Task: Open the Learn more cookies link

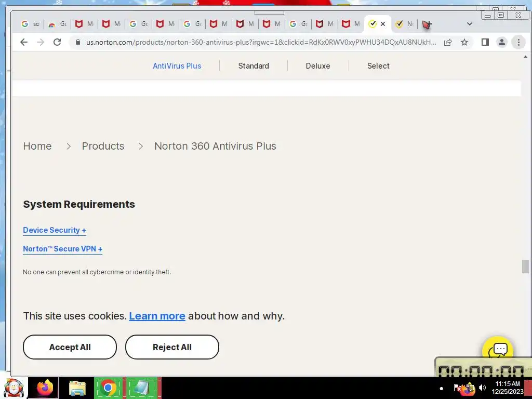Action: 157,316
